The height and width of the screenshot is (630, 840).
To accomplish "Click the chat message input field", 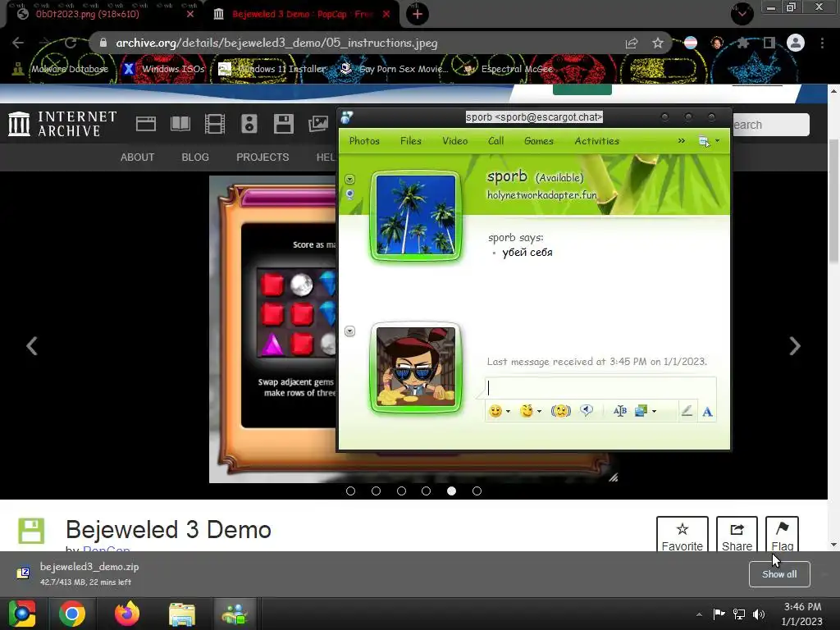I will click(600, 388).
